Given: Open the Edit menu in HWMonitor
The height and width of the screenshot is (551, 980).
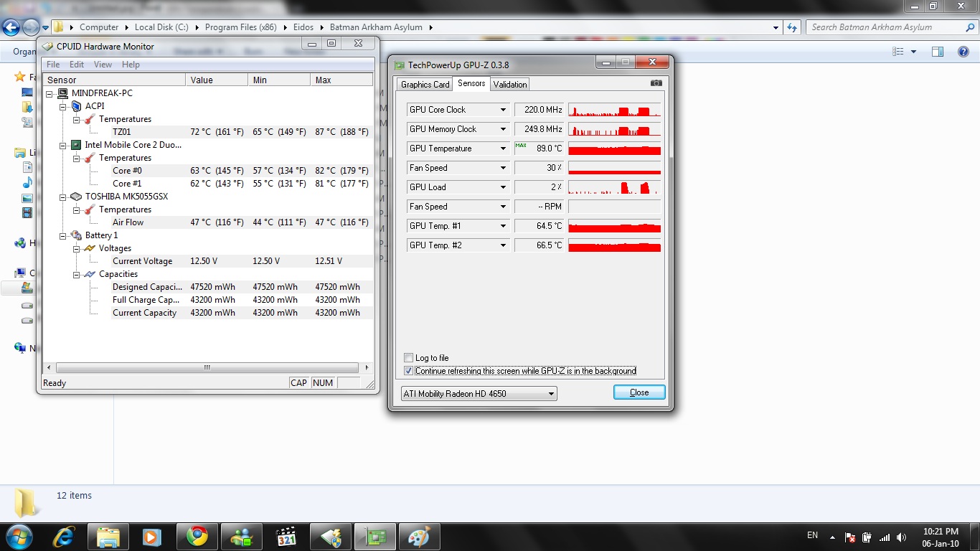Looking at the screenshot, I should 77,65.
